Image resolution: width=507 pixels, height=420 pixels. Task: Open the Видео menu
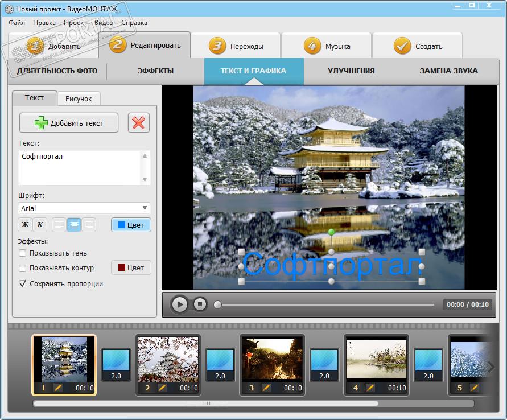click(x=104, y=23)
